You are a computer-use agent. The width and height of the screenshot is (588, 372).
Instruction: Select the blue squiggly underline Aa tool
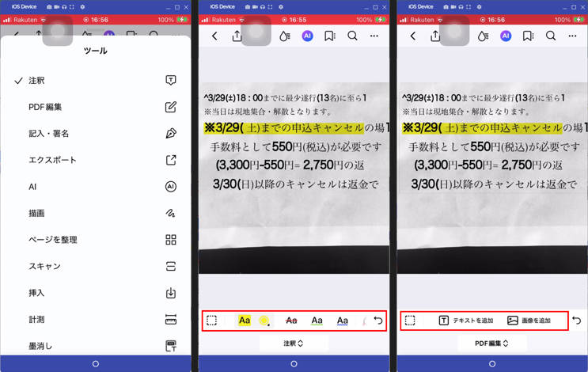click(x=343, y=321)
